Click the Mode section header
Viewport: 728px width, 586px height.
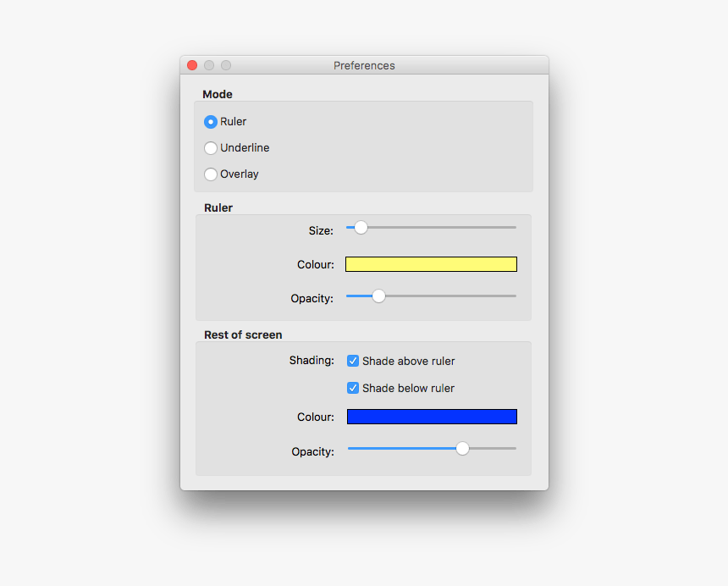pos(218,94)
